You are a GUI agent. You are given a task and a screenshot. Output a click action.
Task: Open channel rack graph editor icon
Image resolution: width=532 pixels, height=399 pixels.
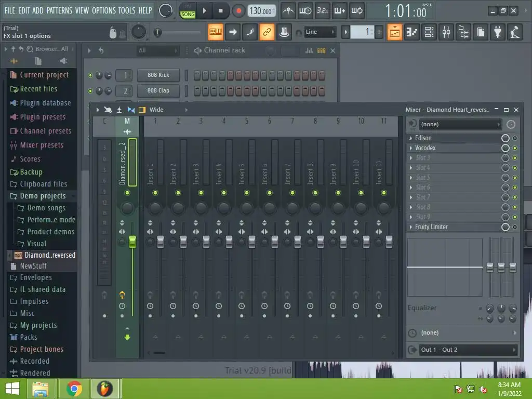309,50
